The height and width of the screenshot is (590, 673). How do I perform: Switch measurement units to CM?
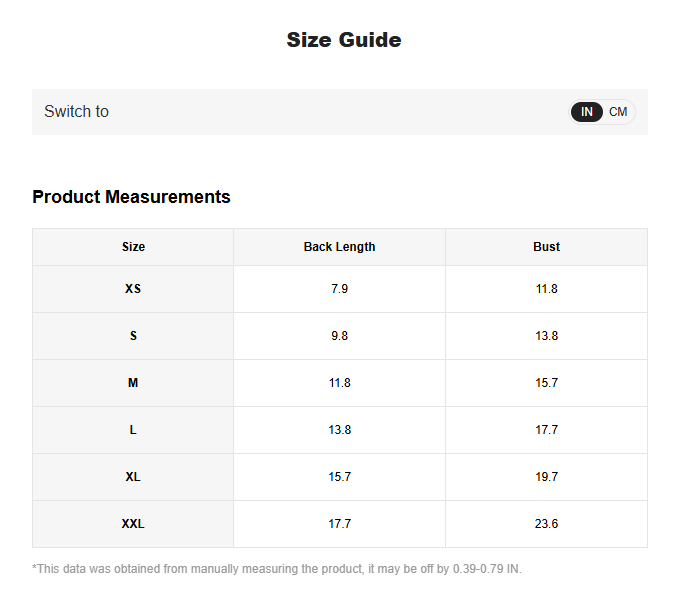coord(618,112)
